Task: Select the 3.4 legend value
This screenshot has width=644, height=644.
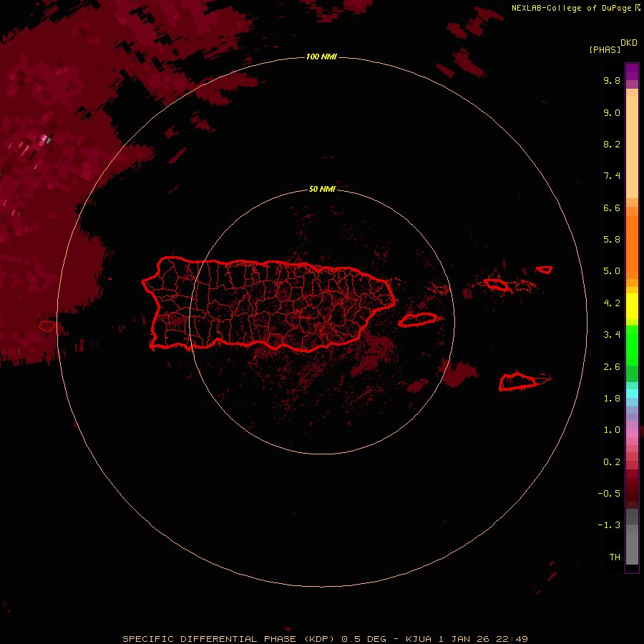Action: (612, 335)
